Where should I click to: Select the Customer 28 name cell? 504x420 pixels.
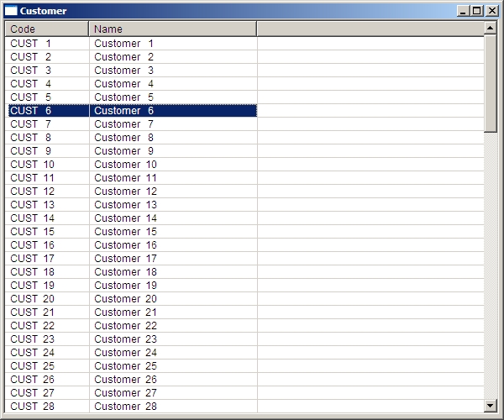(x=173, y=407)
